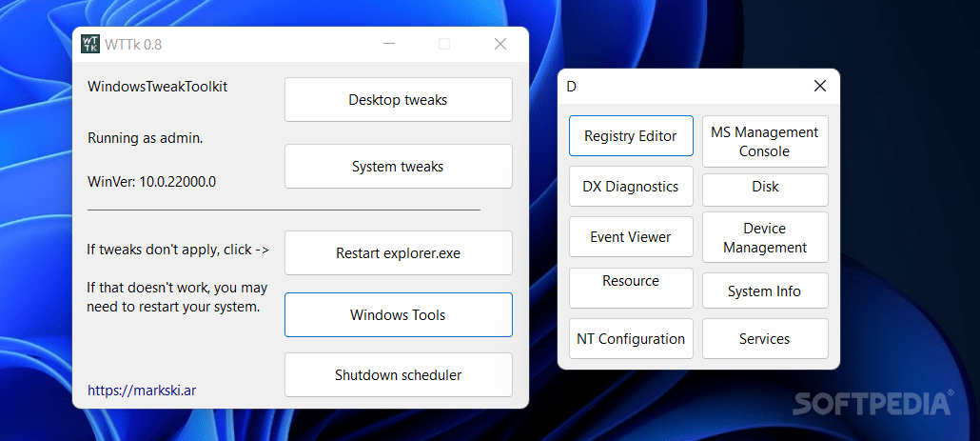Open the Services tool
Image resolution: width=980 pixels, height=441 pixels.
pyautogui.click(x=765, y=338)
